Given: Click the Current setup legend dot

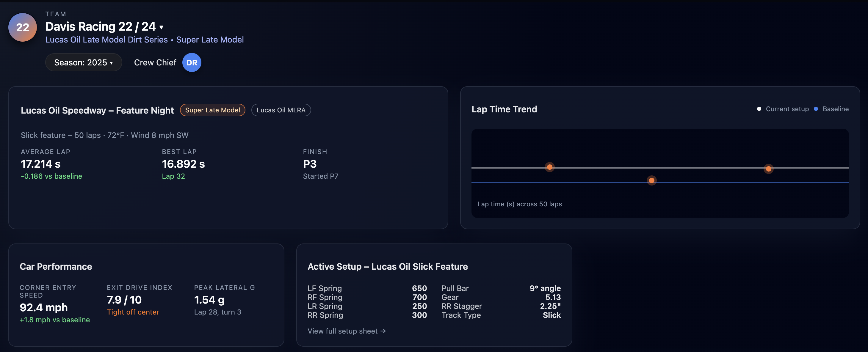Looking at the screenshot, I should click(759, 109).
